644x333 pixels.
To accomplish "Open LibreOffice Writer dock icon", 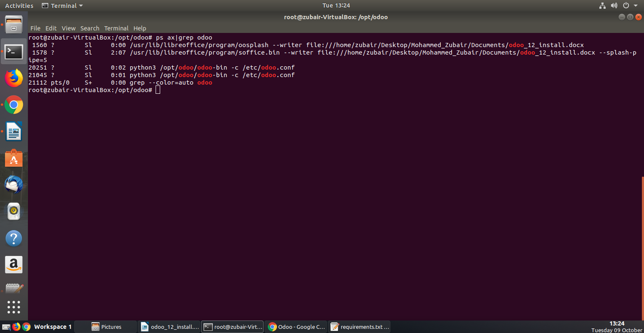I will (x=14, y=132).
